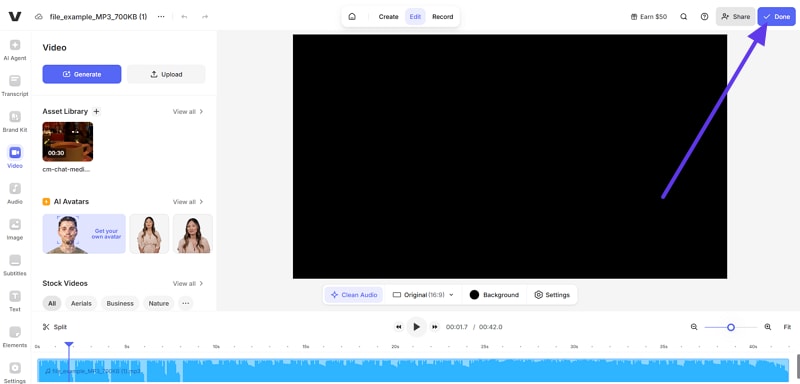Select the Business stock filter
800x384 pixels.
click(x=120, y=303)
